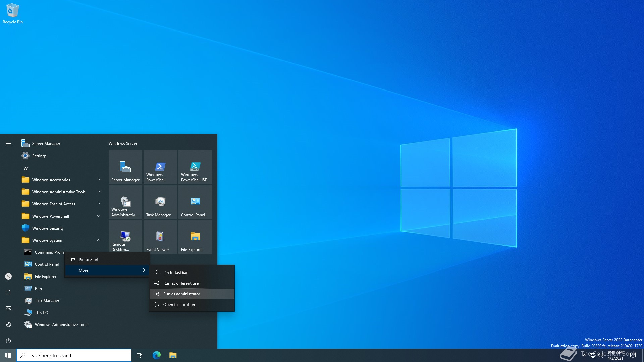Open Microsoft Edge from the taskbar

pyautogui.click(x=156, y=355)
